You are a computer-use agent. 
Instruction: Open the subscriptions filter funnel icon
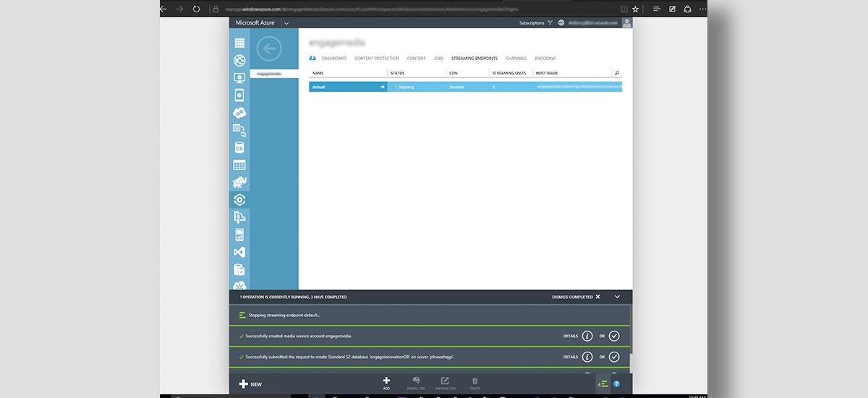(550, 23)
